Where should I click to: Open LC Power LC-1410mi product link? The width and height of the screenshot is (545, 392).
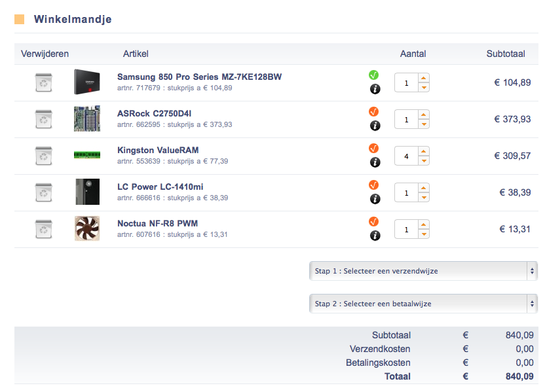click(160, 187)
